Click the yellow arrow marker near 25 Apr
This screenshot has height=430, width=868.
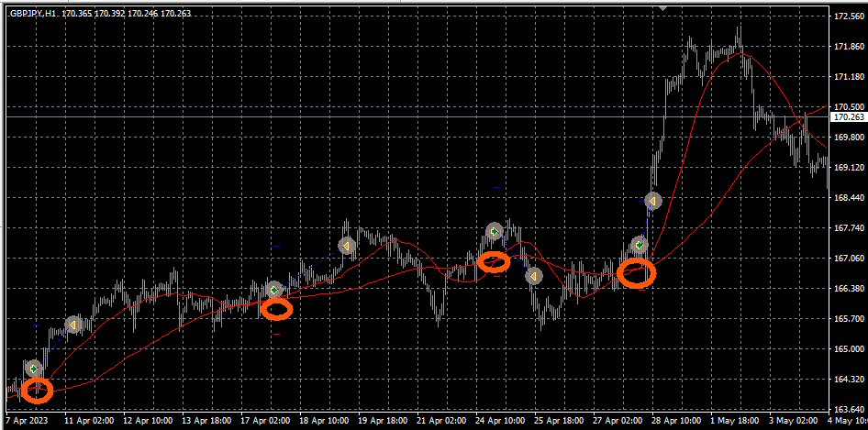pyautogui.click(x=533, y=275)
